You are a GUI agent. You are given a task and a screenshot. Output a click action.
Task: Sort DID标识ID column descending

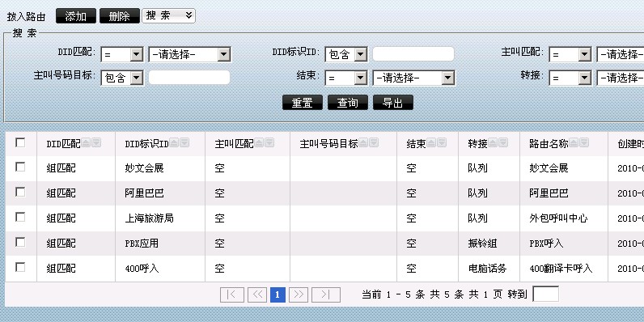[184, 143]
